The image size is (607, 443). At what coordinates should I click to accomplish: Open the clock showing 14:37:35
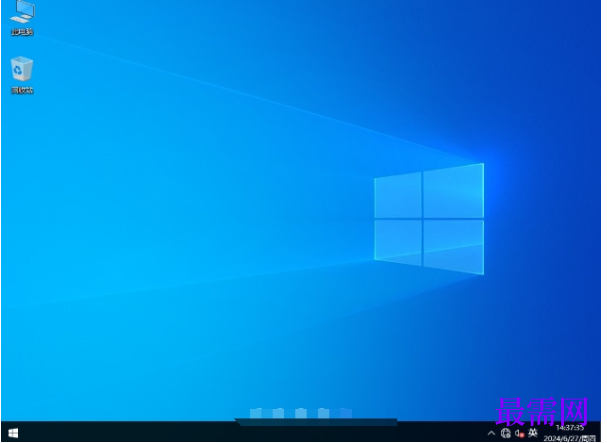pyautogui.click(x=569, y=433)
